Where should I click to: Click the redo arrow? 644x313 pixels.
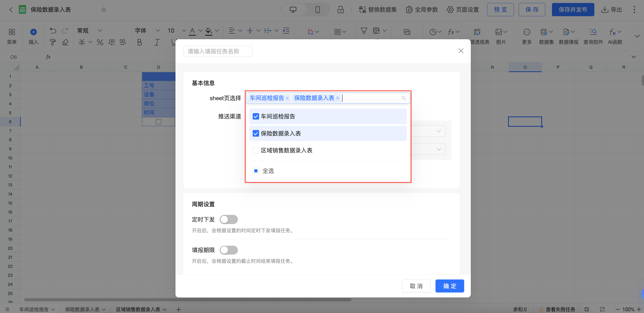pyautogui.click(x=65, y=31)
